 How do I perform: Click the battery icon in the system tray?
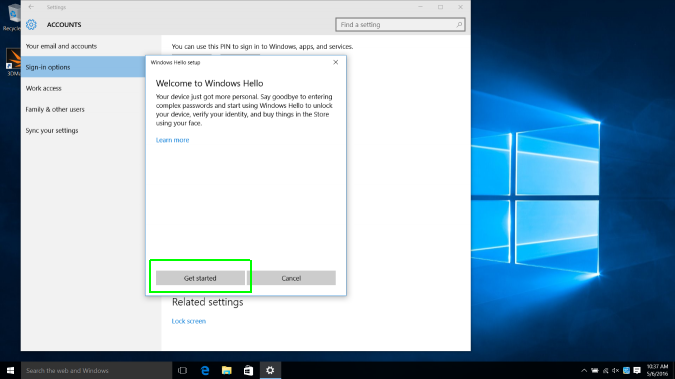(x=595, y=370)
